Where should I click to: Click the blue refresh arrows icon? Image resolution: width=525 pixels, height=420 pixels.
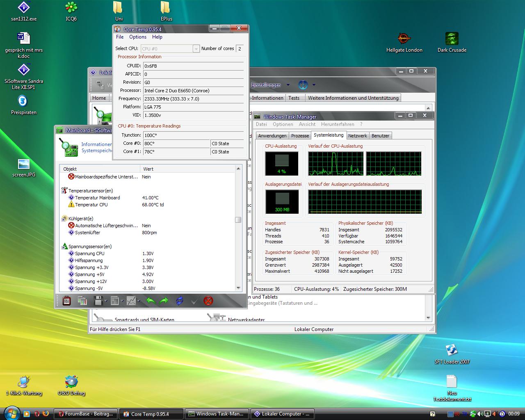(179, 301)
